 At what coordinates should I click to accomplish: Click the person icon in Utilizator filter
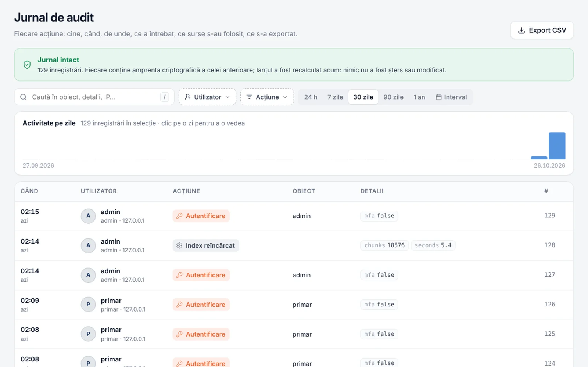[x=187, y=97]
